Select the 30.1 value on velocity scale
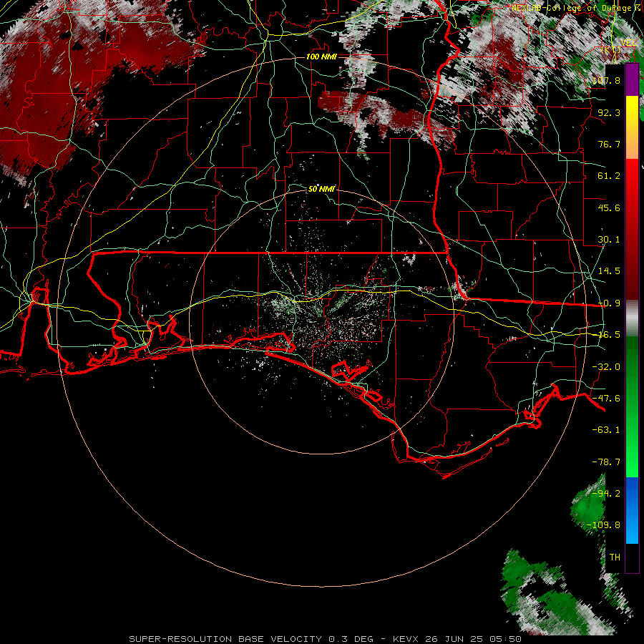 coord(609,240)
